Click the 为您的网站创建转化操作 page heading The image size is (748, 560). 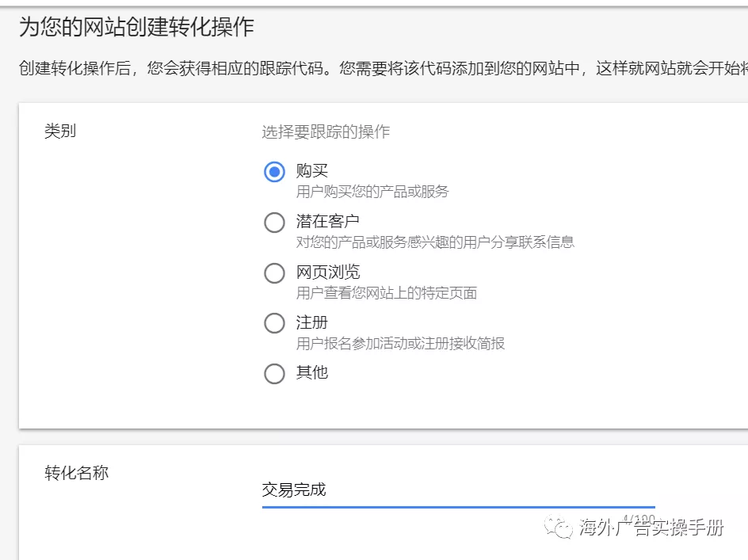pos(136,28)
